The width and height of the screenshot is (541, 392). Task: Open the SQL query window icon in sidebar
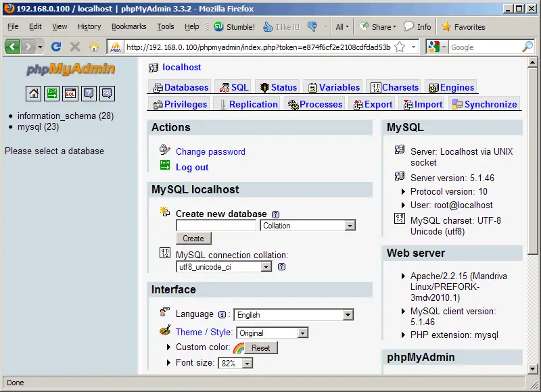(x=70, y=93)
